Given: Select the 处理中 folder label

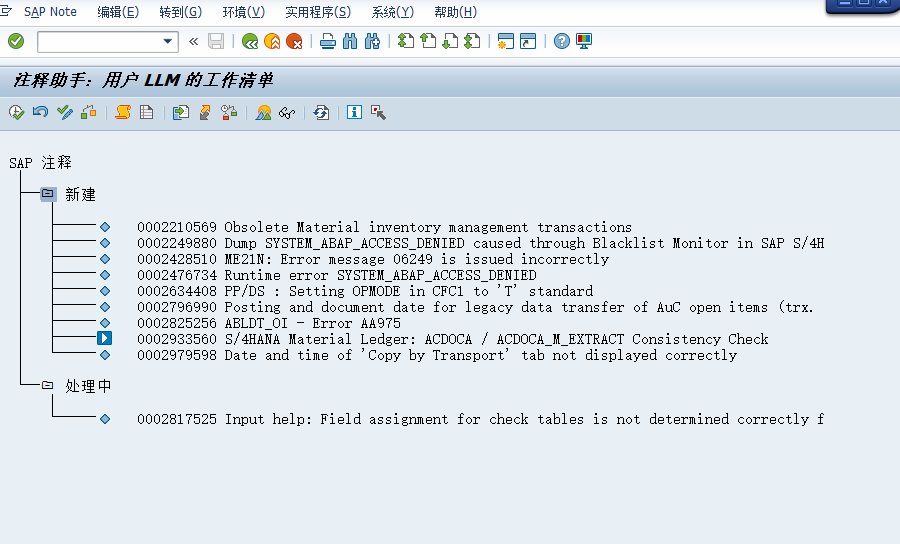Looking at the screenshot, I should (x=88, y=386).
